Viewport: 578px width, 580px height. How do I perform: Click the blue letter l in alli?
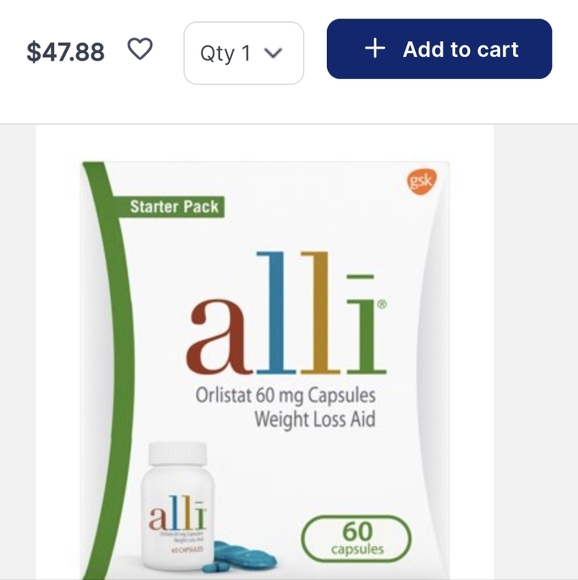point(276,313)
